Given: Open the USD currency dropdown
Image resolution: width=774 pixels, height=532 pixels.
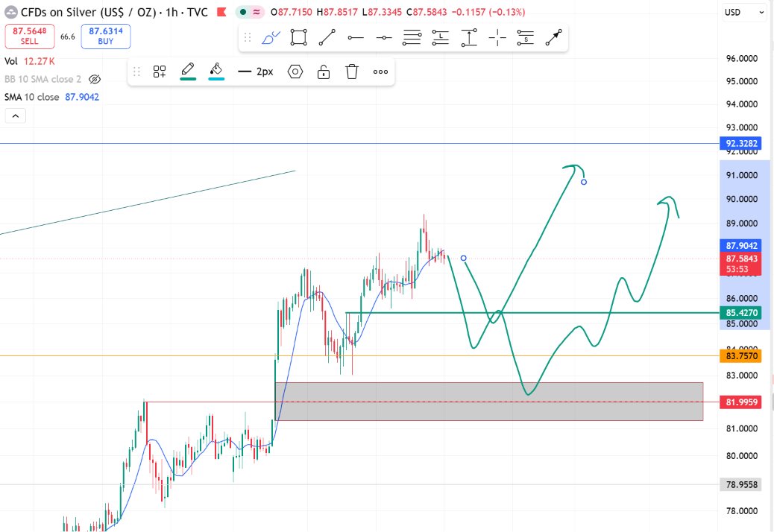Looking at the screenshot, I should [x=744, y=13].
